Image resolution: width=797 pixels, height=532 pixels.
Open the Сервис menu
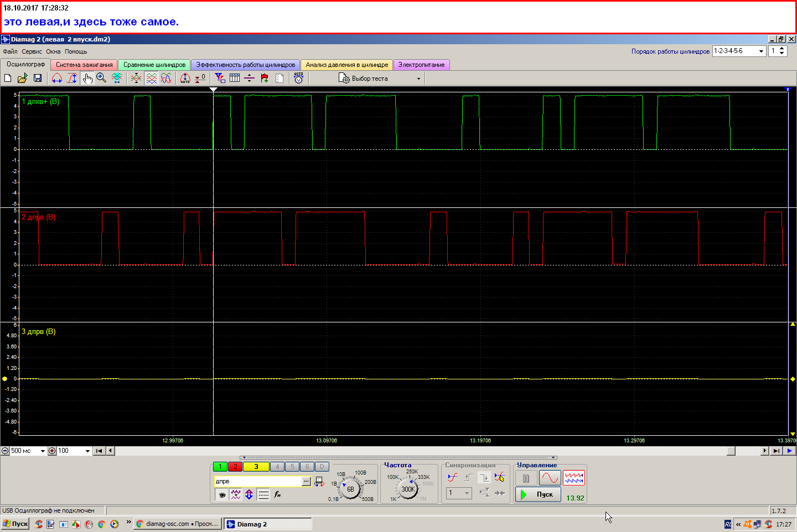[x=32, y=51]
